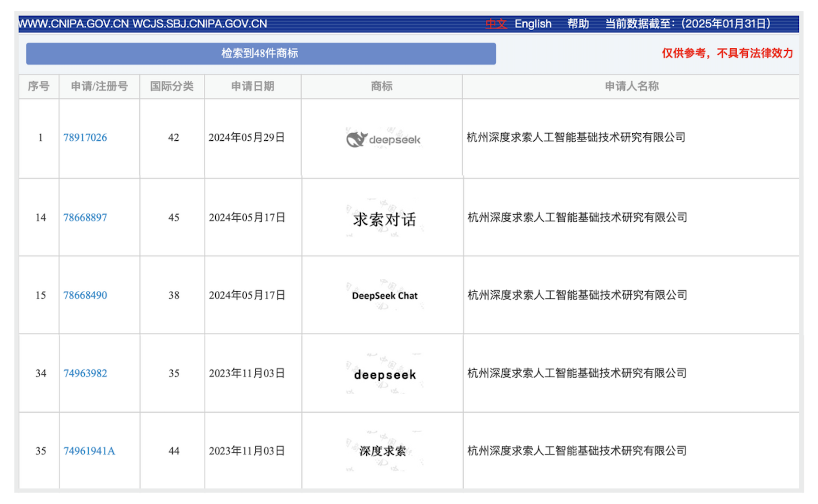The width and height of the screenshot is (818, 504).
Task: Click the date in row 14
Action: [x=247, y=217]
